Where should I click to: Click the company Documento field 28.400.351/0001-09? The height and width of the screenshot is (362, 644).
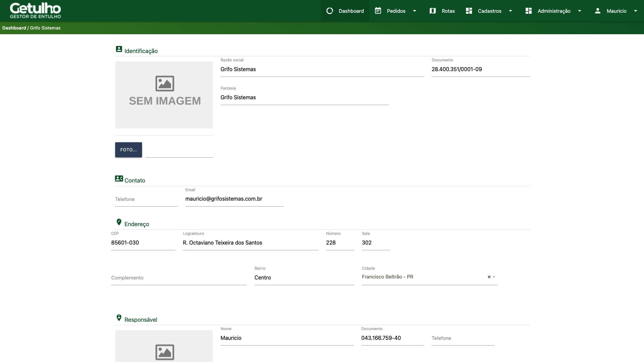481,69
